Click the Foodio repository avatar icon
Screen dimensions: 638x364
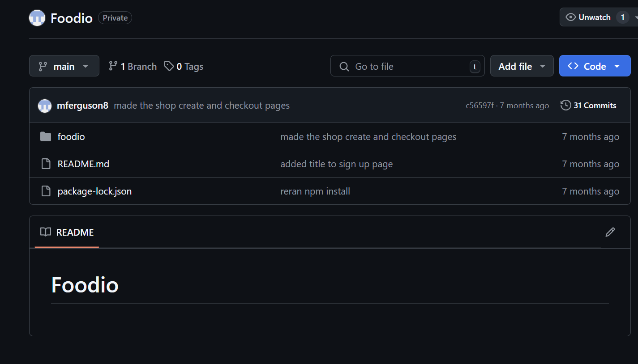coord(37,18)
